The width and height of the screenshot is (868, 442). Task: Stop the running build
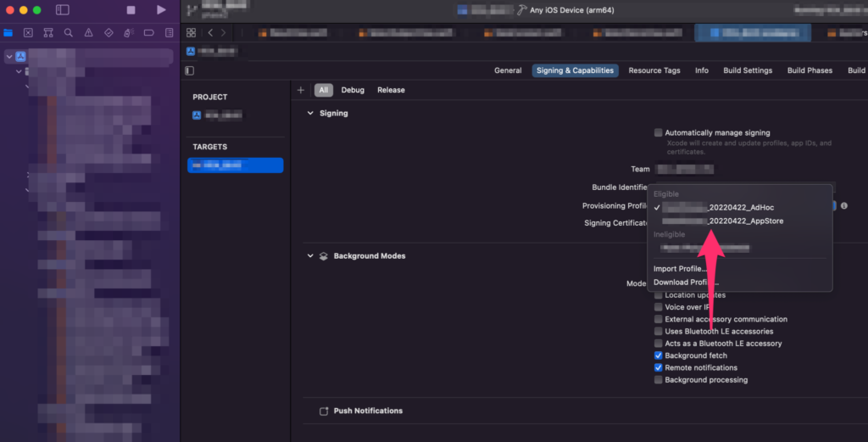131,10
